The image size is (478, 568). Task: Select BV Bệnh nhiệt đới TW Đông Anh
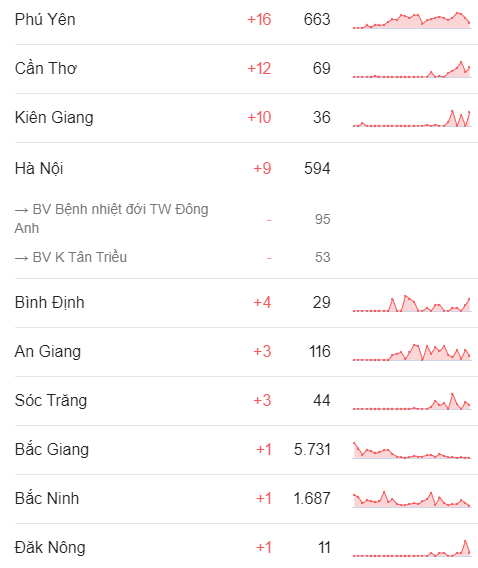click(112, 219)
